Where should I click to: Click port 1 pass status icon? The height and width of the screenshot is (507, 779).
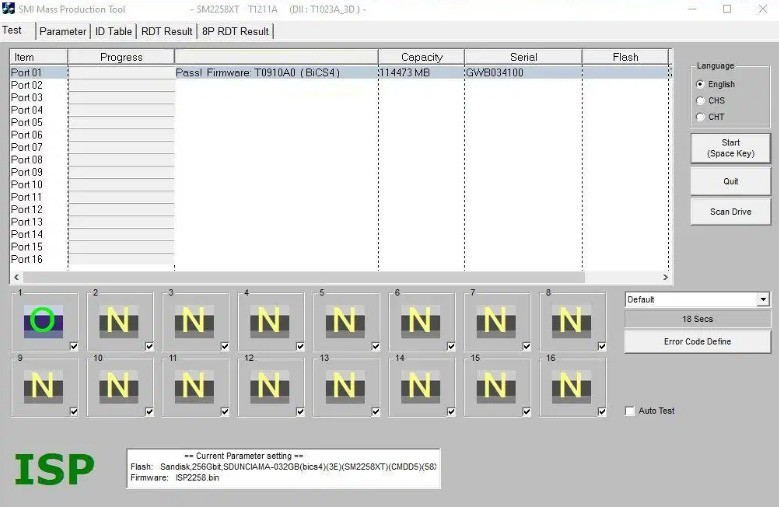click(x=43, y=321)
